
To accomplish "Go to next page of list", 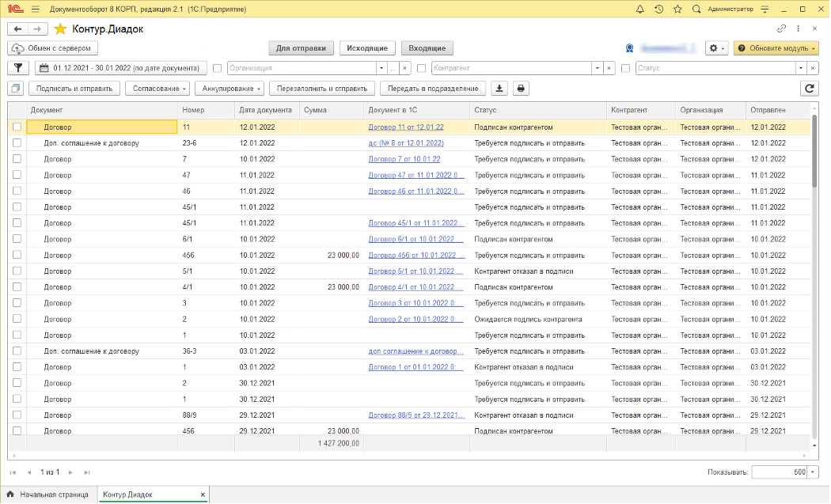I will click(x=70, y=472).
